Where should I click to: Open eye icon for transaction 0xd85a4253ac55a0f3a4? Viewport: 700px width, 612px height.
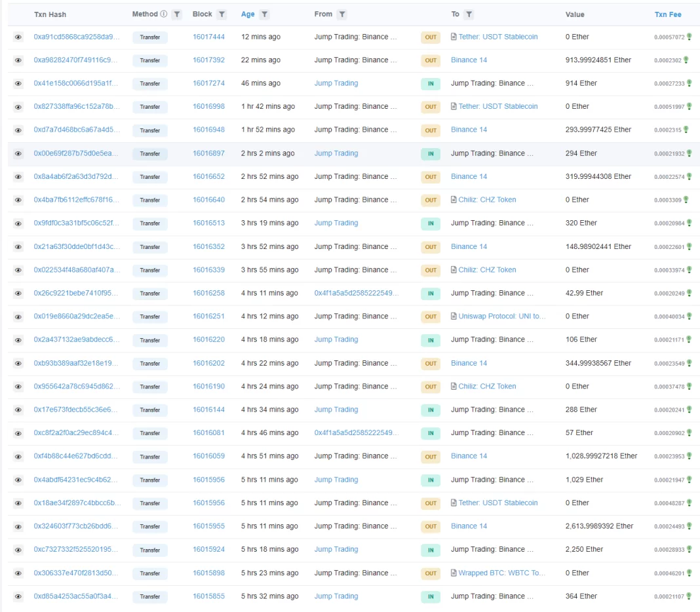18,597
